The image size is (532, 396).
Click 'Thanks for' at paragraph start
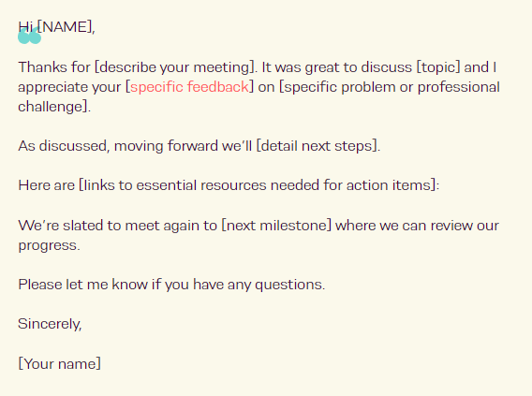54,67
